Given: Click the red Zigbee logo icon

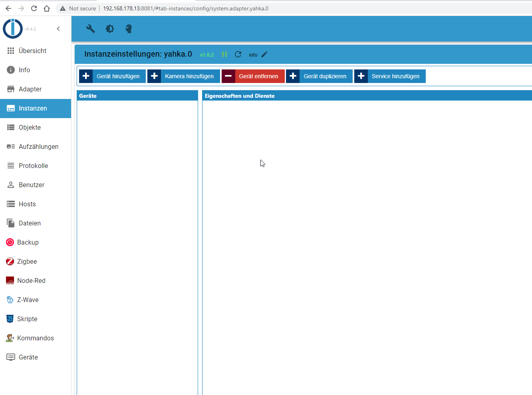Looking at the screenshot, I should pos(10,261).
